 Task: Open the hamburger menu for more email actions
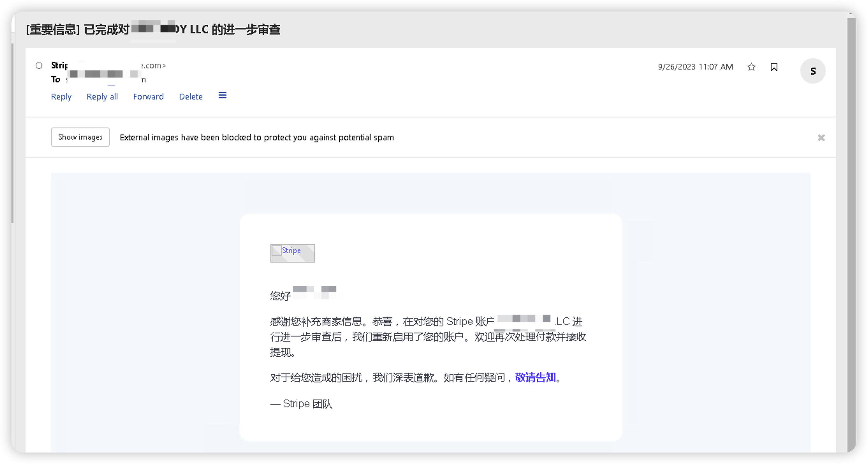tap(222, 96)
